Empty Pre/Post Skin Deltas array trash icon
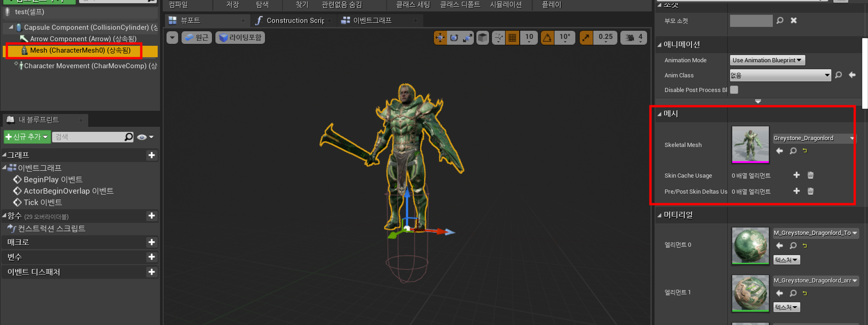Image resolution: width=868 pixels, height=325 pixels. coord(810,191)
